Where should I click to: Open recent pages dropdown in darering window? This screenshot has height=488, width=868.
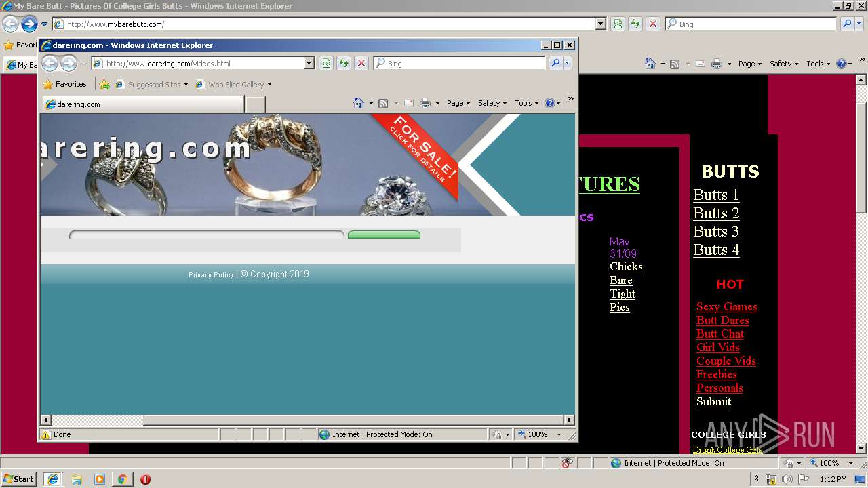(84, 64)
